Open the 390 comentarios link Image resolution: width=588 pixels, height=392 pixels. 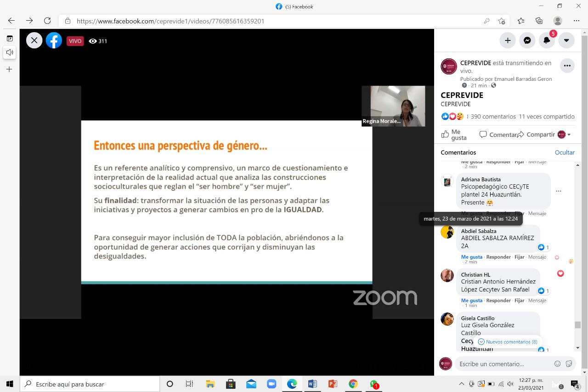(493, 116)
